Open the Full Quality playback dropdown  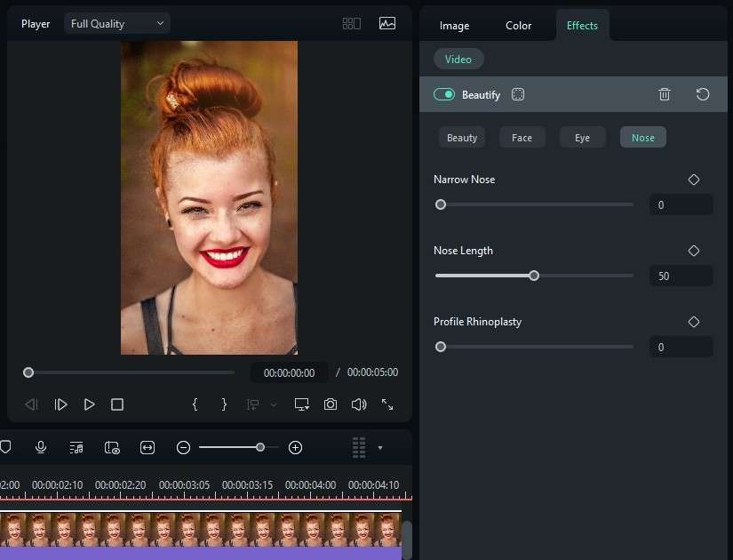116,24
